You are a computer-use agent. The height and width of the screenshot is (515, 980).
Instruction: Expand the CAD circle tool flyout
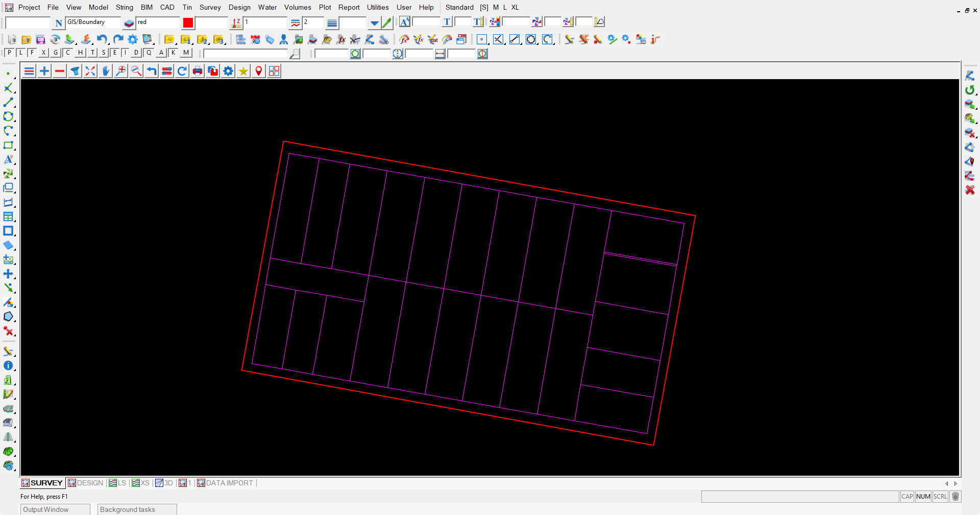pyautogui.click(x=9, y=117)
